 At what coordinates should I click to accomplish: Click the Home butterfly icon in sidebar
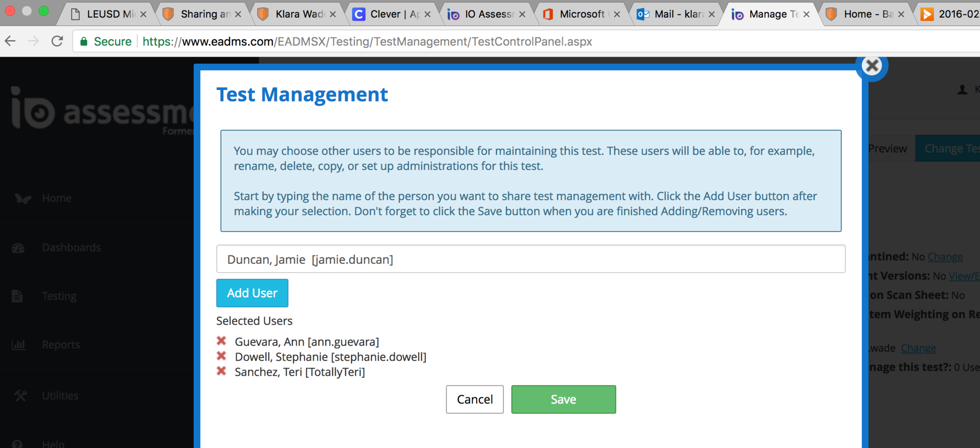(x=22, y=198)
